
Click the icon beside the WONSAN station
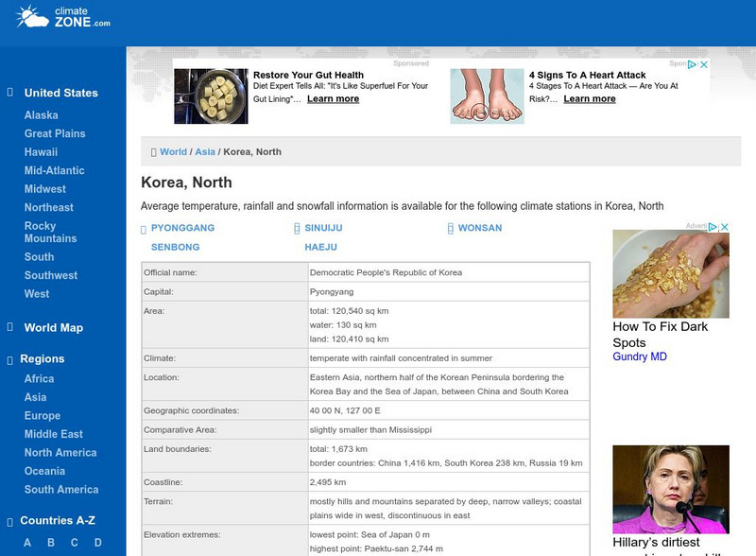[449, 228]
